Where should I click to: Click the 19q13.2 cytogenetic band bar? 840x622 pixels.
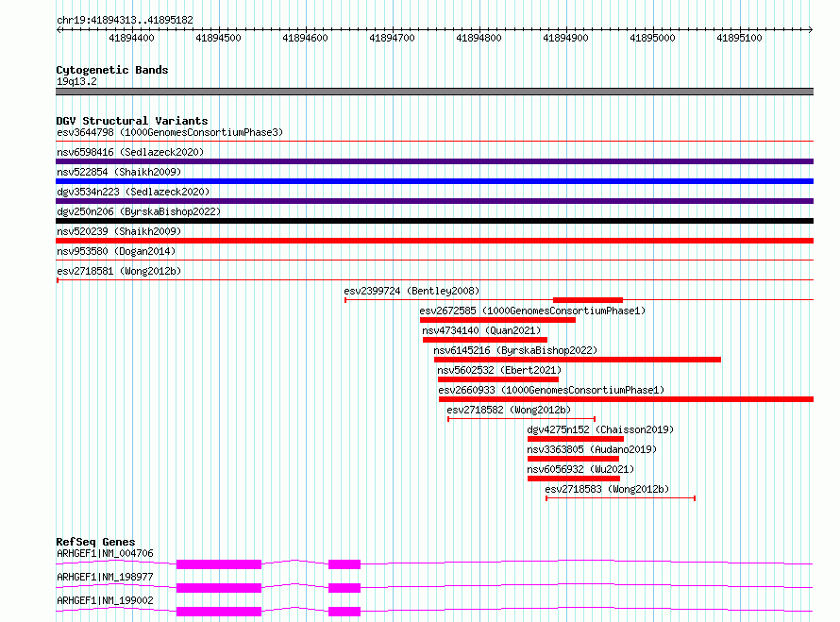pos(434,92)
